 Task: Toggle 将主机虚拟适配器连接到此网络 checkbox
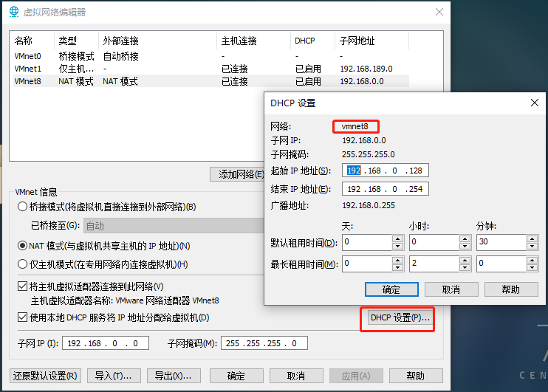[22, 286]
